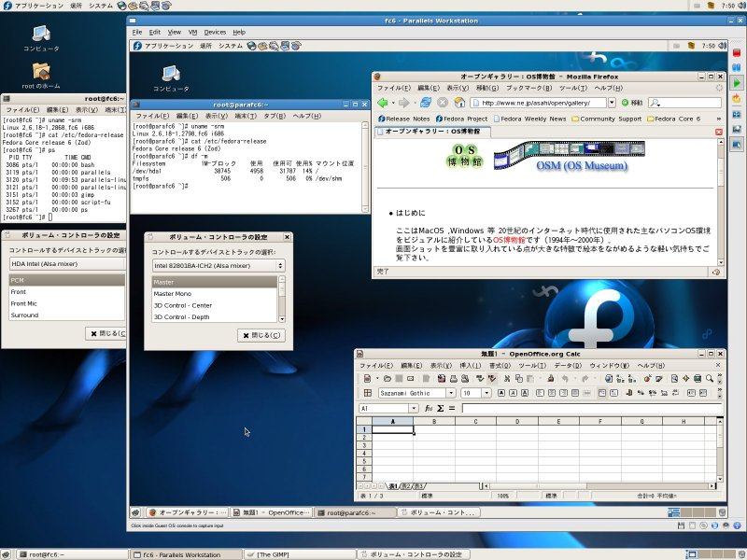The height and width of the screenshot is (560, 747).
Task: Click the Calc Percent format icon
Action: [x=641, y=393]
